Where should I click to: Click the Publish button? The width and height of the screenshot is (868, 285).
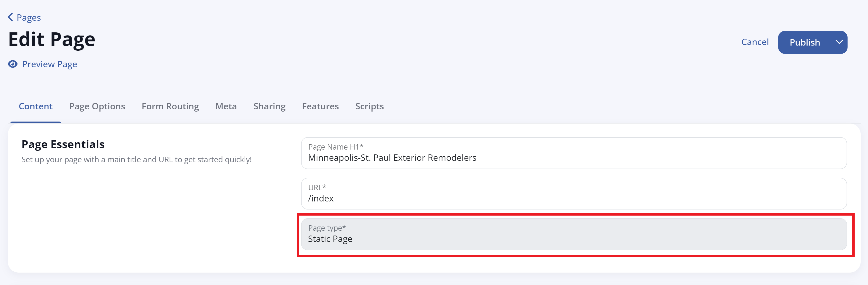pos(805,42)
